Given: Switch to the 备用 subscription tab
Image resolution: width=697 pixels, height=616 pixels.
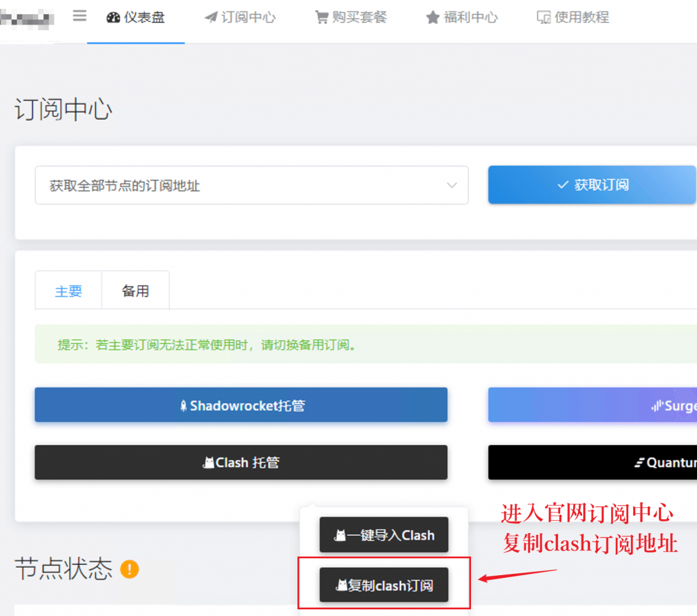Looking at the screenshot, I should [x=135, y=291].
